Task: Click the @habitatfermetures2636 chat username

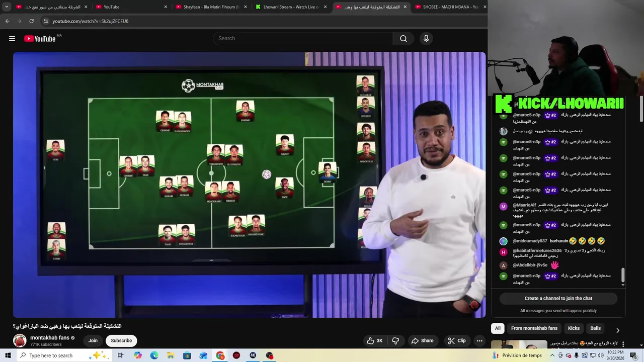Action: tap(537, 251)
